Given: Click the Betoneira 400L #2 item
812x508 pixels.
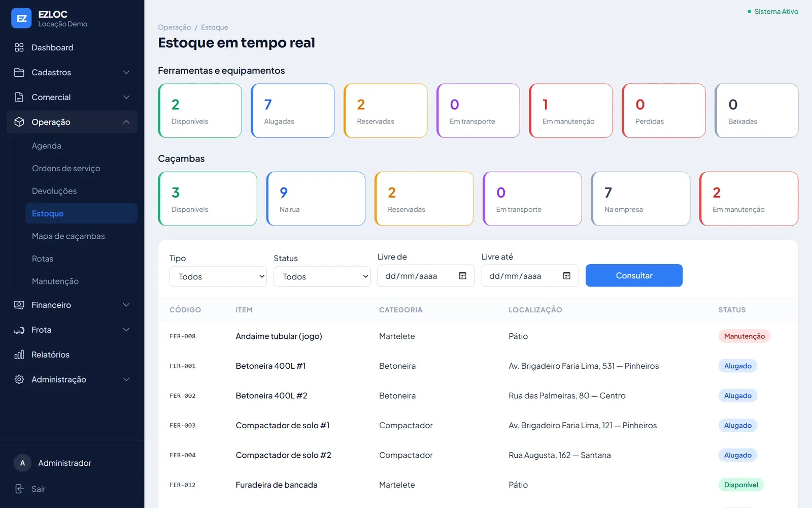Looking at the screenshot, I should pos(272,396).
